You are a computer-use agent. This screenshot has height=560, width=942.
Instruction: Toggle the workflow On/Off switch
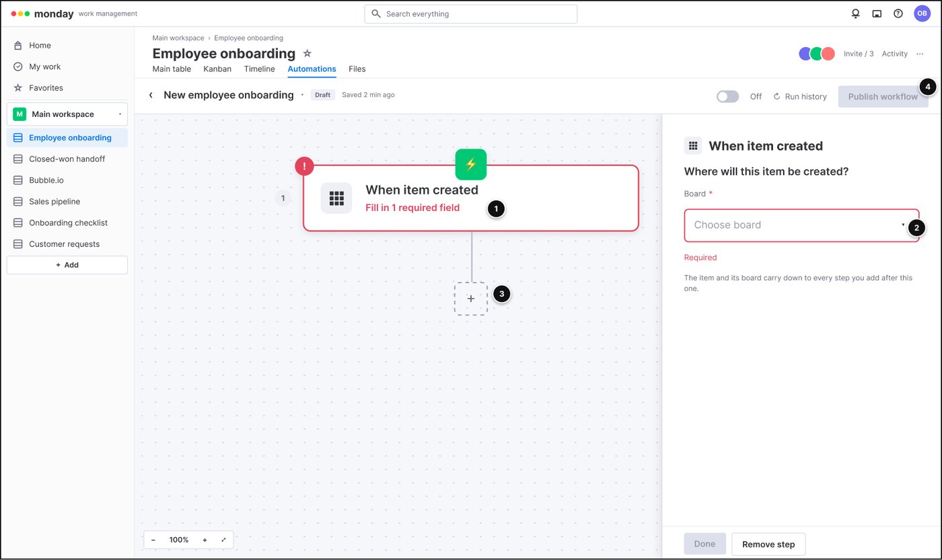728,96
